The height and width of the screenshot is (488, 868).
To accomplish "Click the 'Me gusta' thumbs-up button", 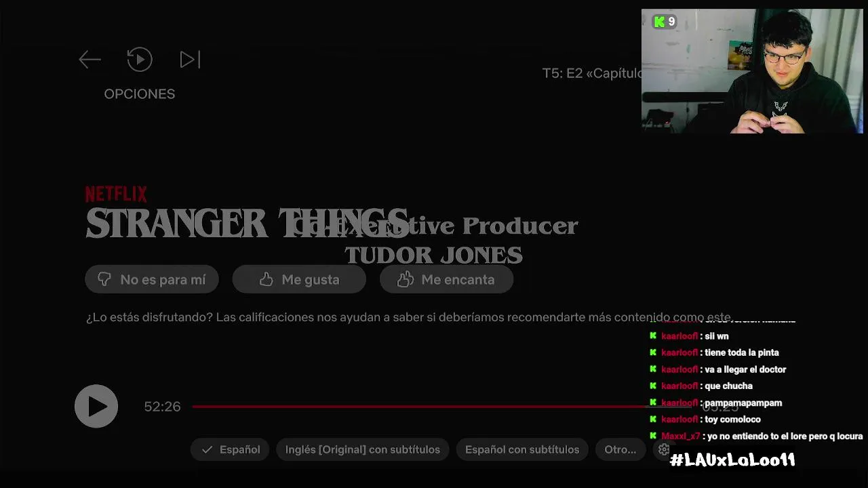I will (x=299, y=279).
